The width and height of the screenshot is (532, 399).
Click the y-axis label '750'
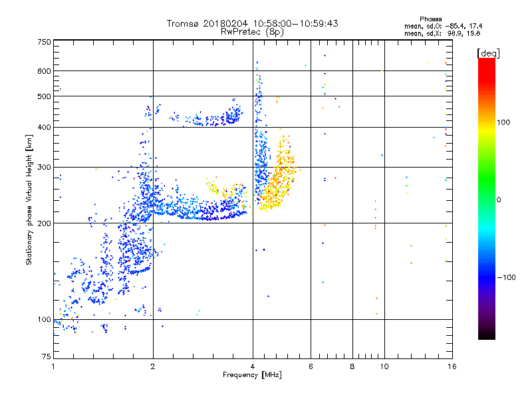(x=44, y=42)
